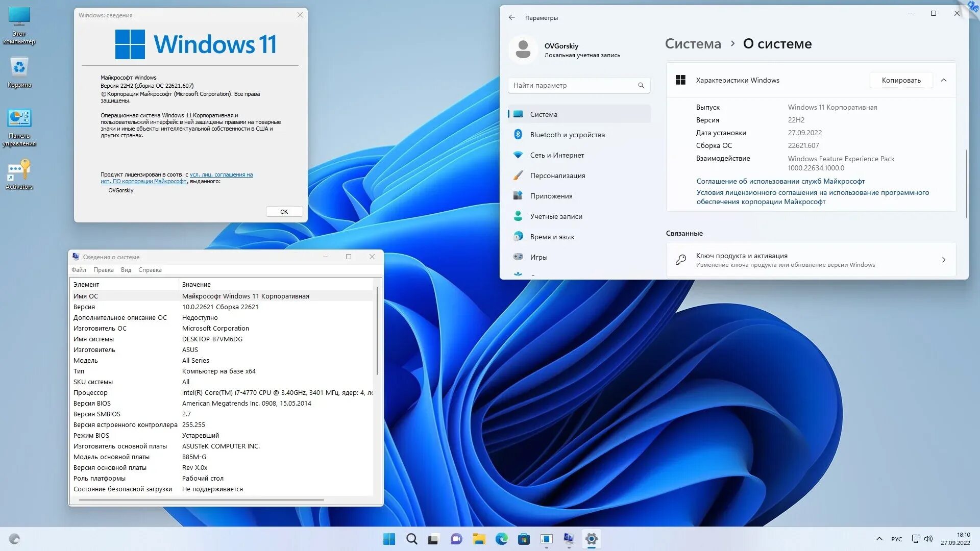
Task: Click the vertical scrollbar in Сведения о системе
Action: point(377,331)
